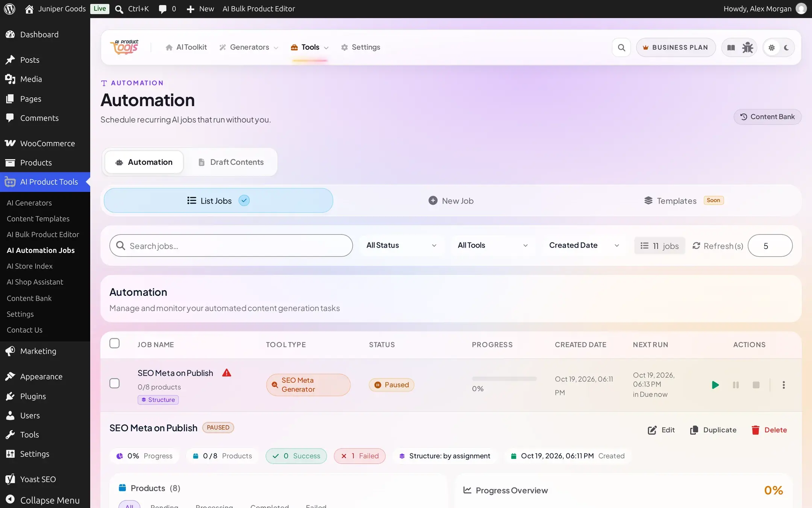Viewport: 812px width, 508px height.
Task: Click the Business Plan badge
Action: (x=676, y=47)
